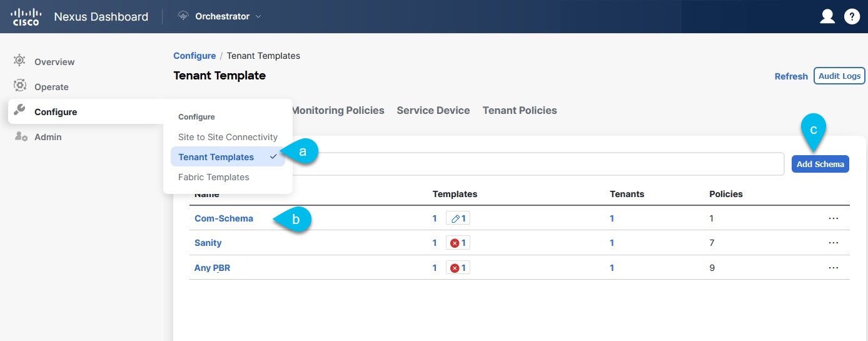Image resolution: width=868 pixels, height=341 pixels.
Task: Open the Any PBR schema
Action: tap(213, 268)
